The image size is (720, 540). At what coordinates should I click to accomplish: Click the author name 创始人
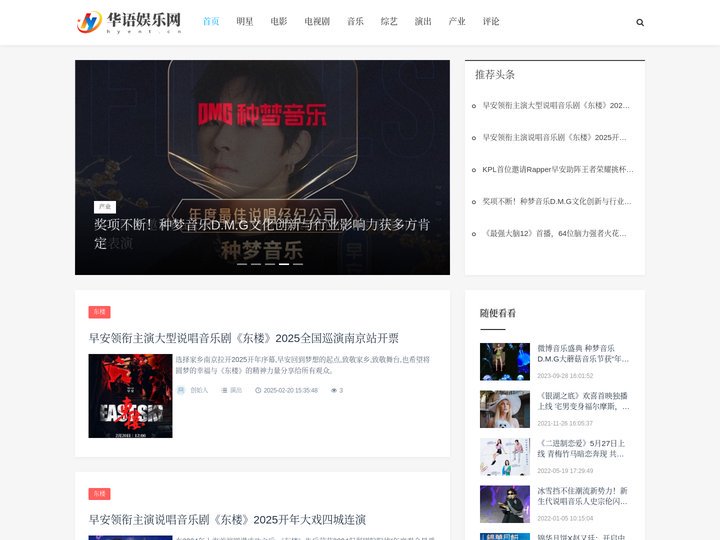click(x=199, y=390)
